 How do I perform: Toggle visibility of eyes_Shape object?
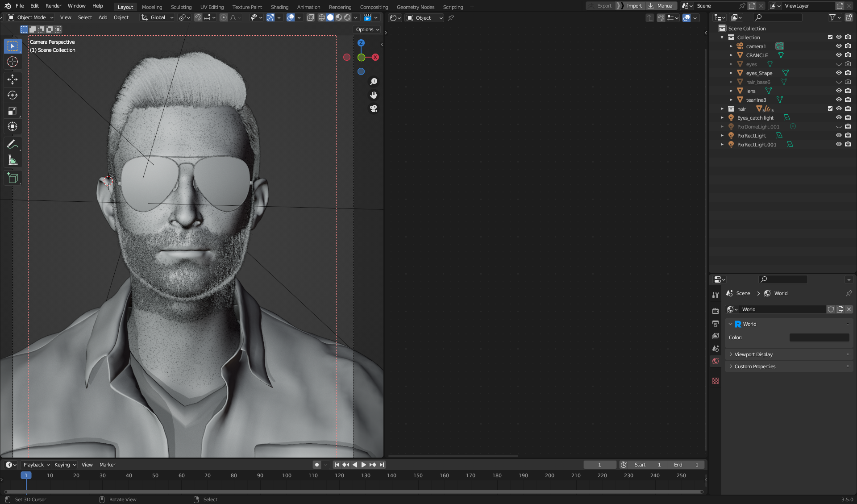tap(838, 73)
